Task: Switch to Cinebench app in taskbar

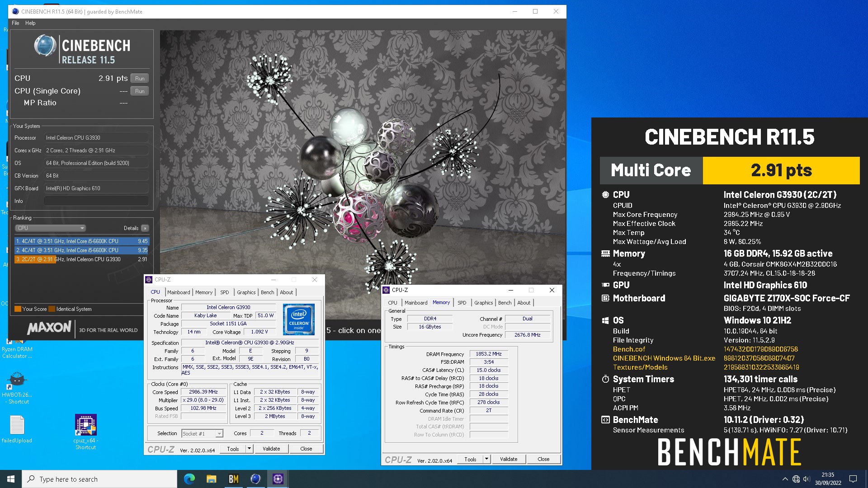Action: pos(256,479)
